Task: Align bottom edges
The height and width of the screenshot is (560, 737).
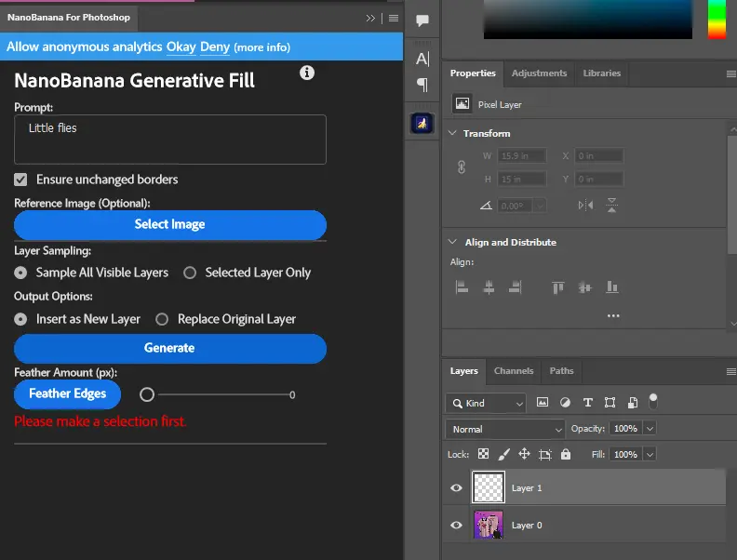Action: (x=611, y=287)
